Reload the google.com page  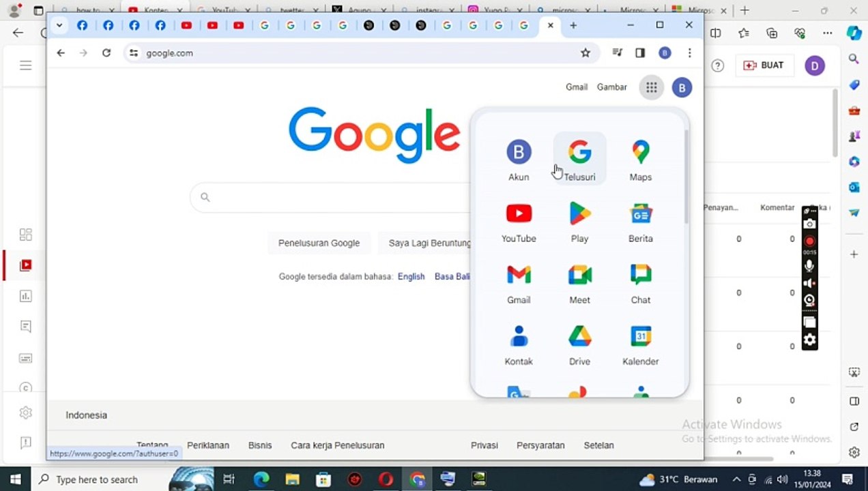(106, 53)
